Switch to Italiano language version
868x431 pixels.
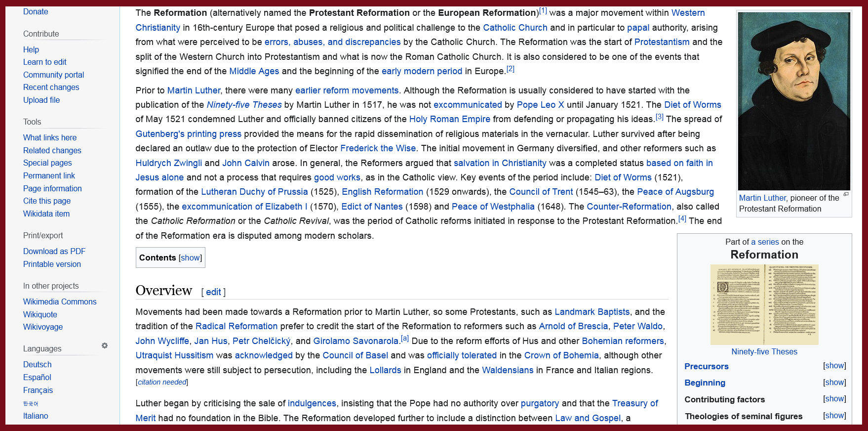[36, 416]
